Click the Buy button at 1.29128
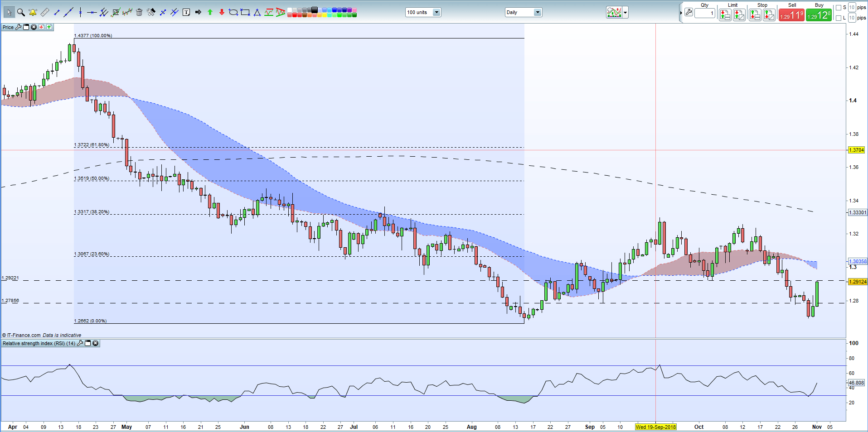Viewport: 868px width, 432px height. tap(819, 15)
